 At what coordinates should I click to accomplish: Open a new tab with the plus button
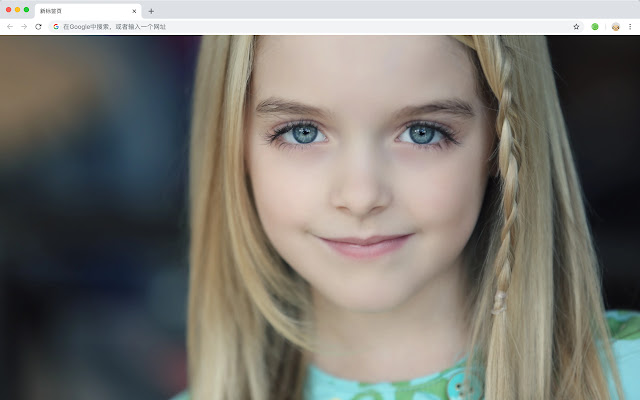point(151,11)
